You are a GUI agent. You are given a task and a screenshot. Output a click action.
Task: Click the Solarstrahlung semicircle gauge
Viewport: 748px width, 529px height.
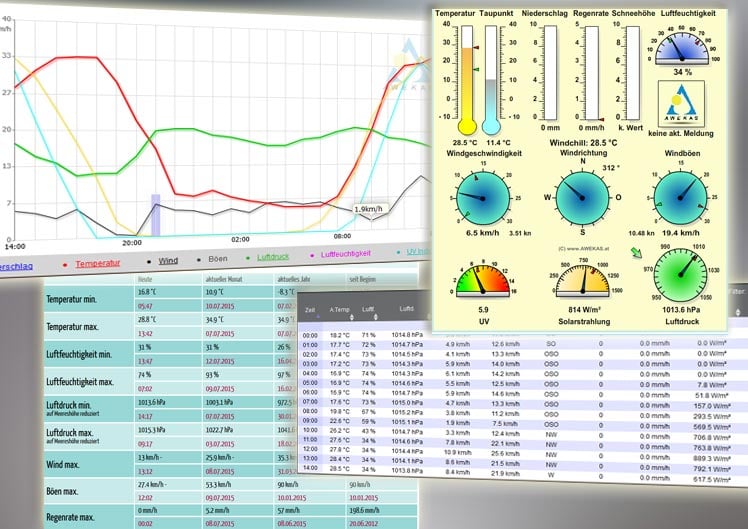point(583,280)
